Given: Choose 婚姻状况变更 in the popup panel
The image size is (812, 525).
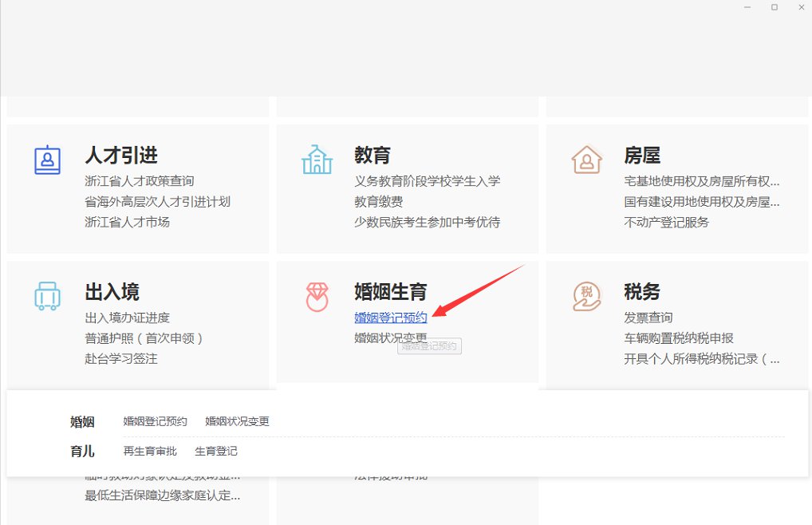Looking at the screenshot, I should point(238,421).
